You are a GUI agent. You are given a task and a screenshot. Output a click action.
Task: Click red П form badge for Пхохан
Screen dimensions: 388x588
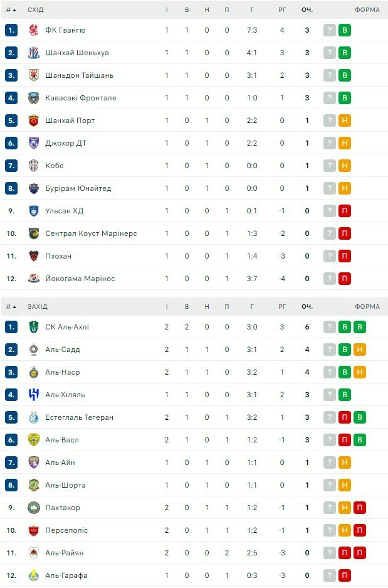(x=344, y=256)
